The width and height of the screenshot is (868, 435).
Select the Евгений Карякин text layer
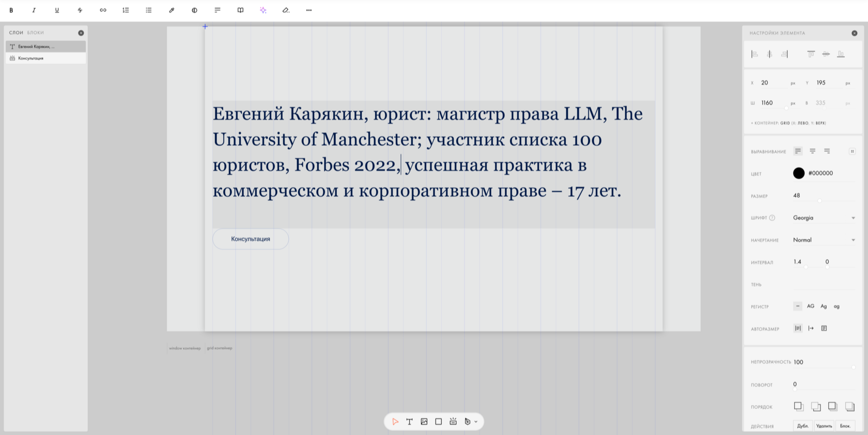[45, 46]
